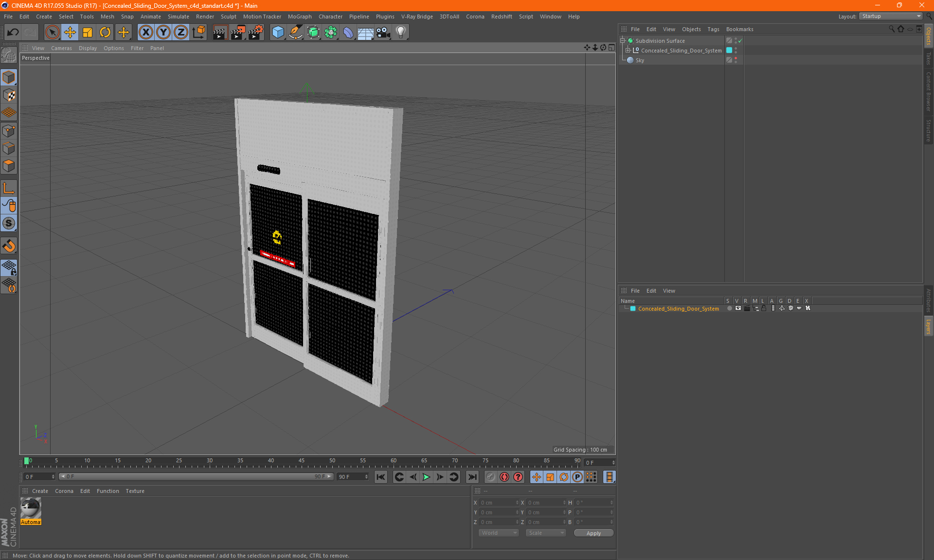Open Scale mode dropdown
Screen dimensions: 934x560
(x=546, y=533)
